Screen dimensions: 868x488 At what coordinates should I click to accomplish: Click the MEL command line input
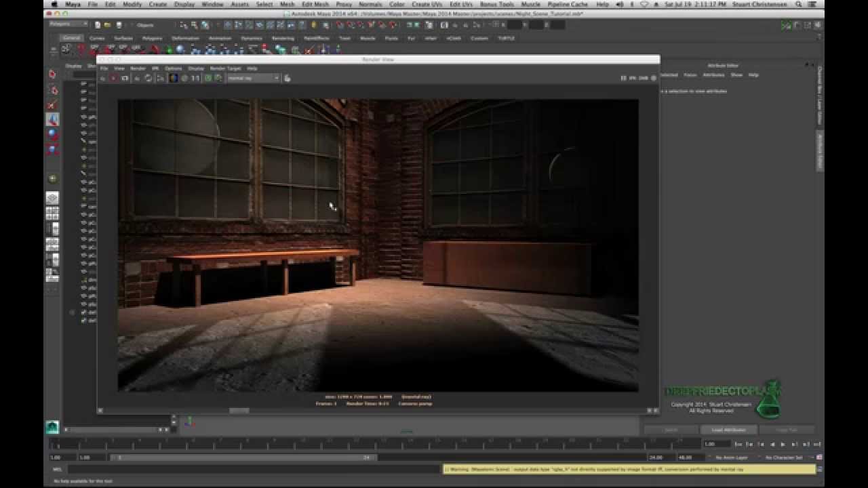(x=254, y=469)
